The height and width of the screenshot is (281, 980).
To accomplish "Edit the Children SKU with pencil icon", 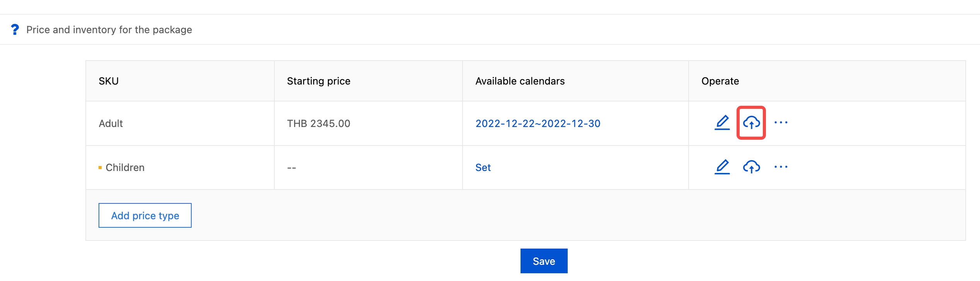I will click(722, 167).
